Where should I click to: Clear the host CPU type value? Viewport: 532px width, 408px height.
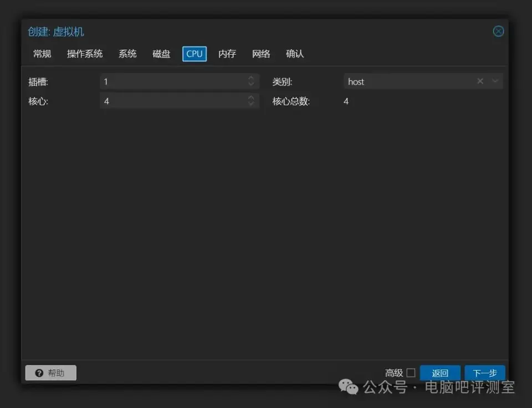(480, 81)
